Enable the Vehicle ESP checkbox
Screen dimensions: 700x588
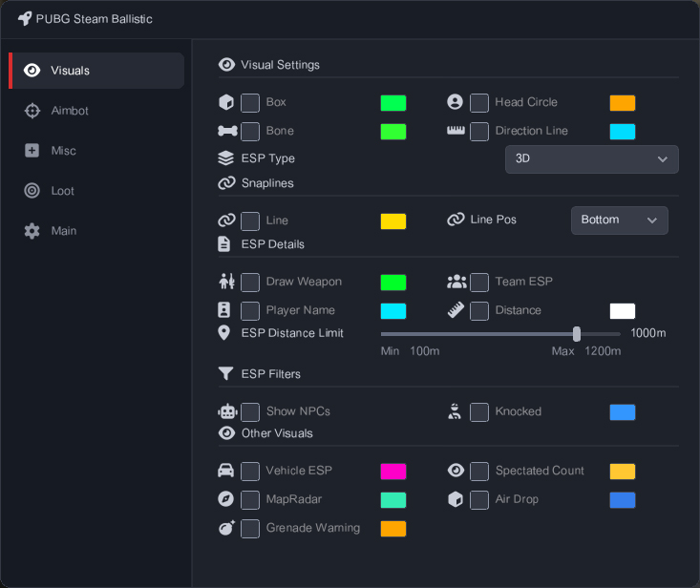[250, 472]
